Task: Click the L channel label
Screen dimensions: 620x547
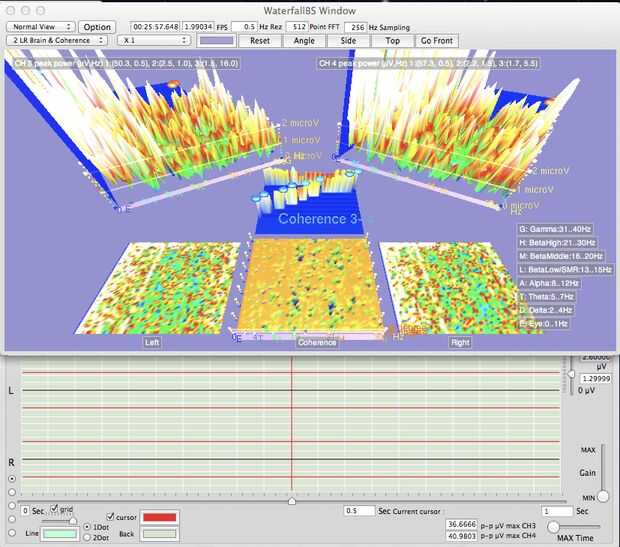Action: pyautogui.click(x=11, y=391)
